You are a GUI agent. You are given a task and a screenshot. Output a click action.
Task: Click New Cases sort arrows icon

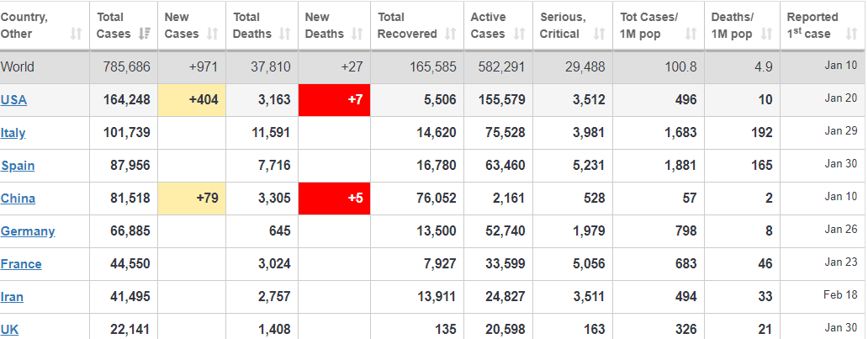(213, 34)
